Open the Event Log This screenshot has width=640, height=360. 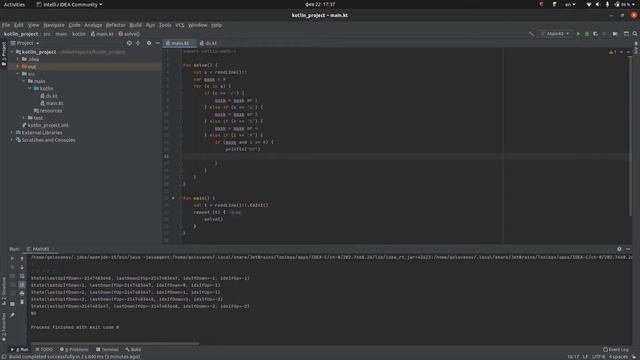tap(616, 349)
